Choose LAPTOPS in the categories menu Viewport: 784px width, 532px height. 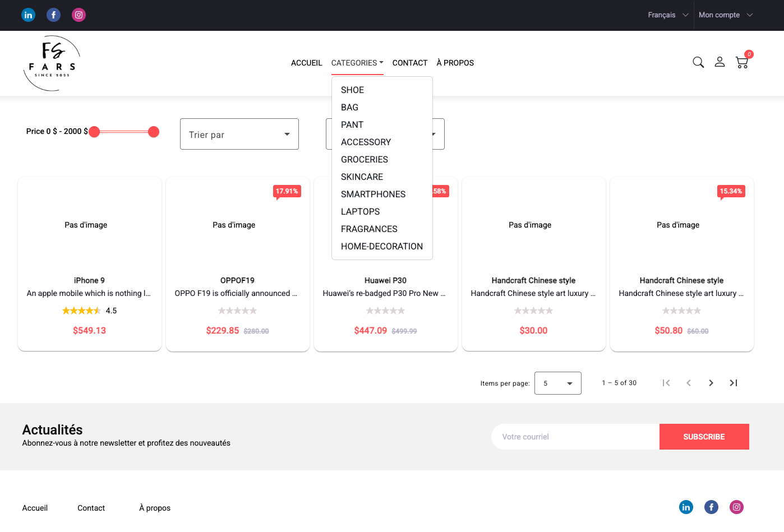point(360,211)
